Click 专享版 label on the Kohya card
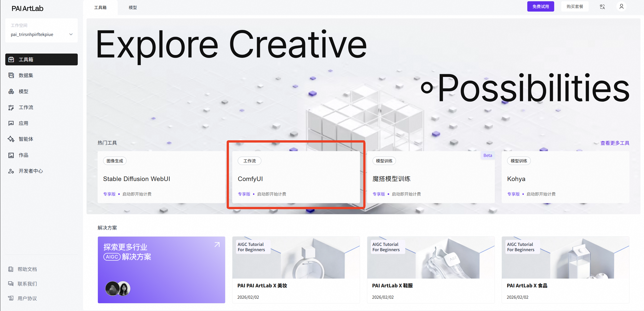Screen dimensions: 644x311 (513, 194)
